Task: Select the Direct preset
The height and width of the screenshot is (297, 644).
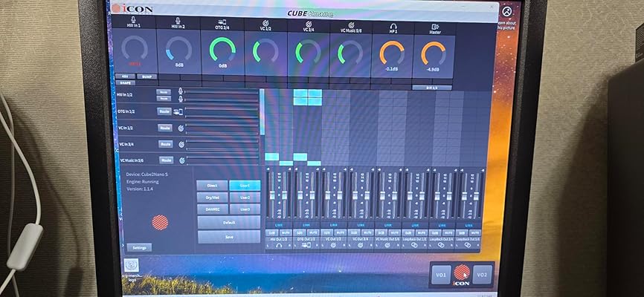Action: click(x=212, y=185)
